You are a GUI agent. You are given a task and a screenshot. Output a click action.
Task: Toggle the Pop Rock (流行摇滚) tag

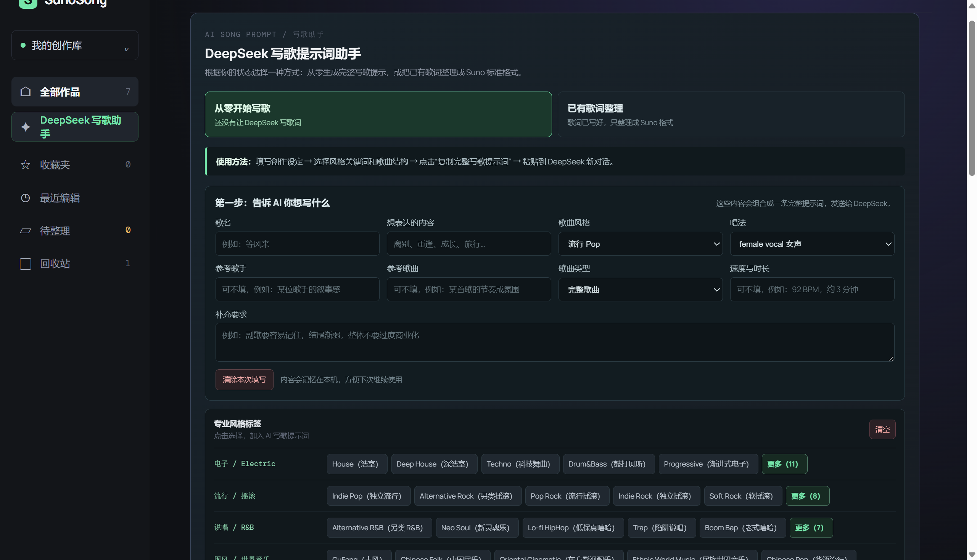[568, 496]
